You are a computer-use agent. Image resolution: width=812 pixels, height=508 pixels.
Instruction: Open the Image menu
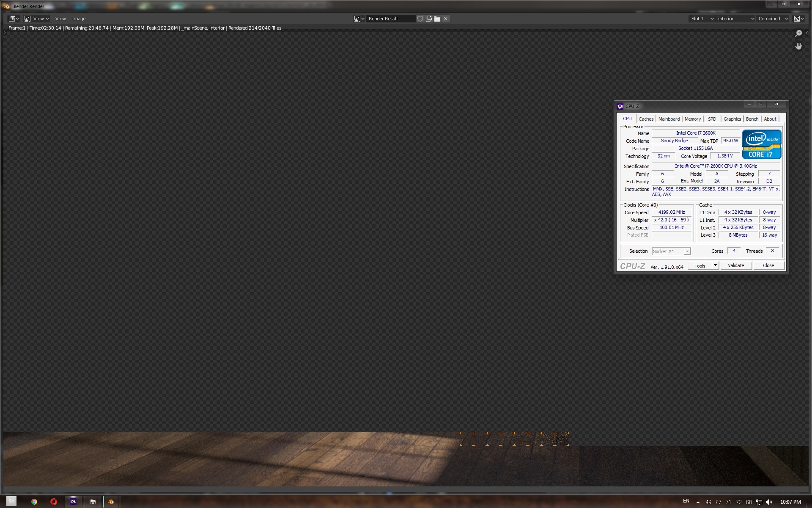coord(79,19)
